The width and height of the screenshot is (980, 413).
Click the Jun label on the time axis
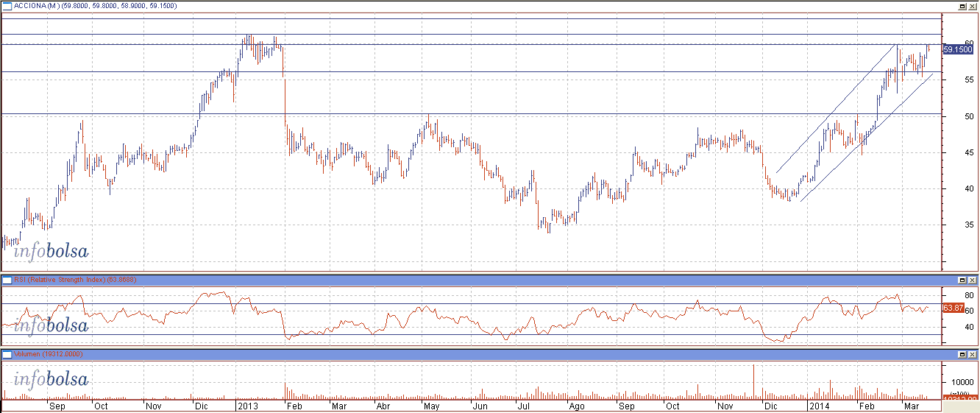coord(479,406)
